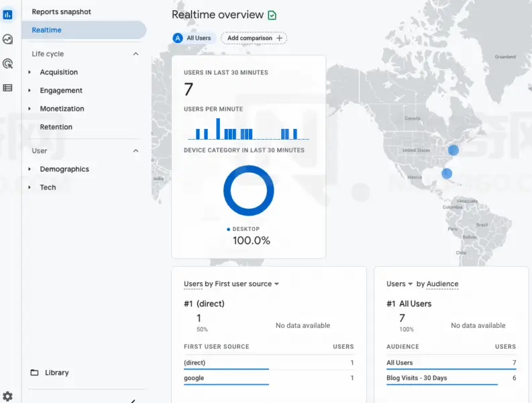The height and width of the screenshot is (403, 532).
Task: Expand the Acquisition tree item
Action: click(30, 72)
